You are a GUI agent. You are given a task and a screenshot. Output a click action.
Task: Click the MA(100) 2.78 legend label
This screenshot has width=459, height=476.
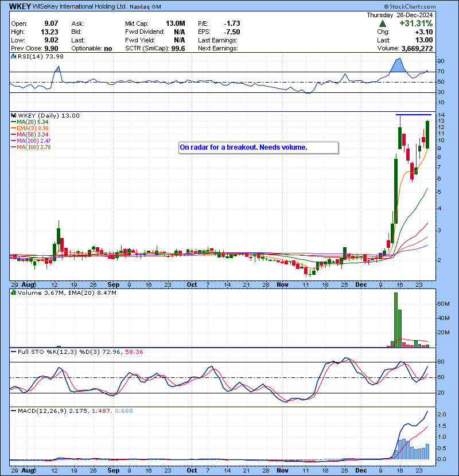click(x=30, y=147)
